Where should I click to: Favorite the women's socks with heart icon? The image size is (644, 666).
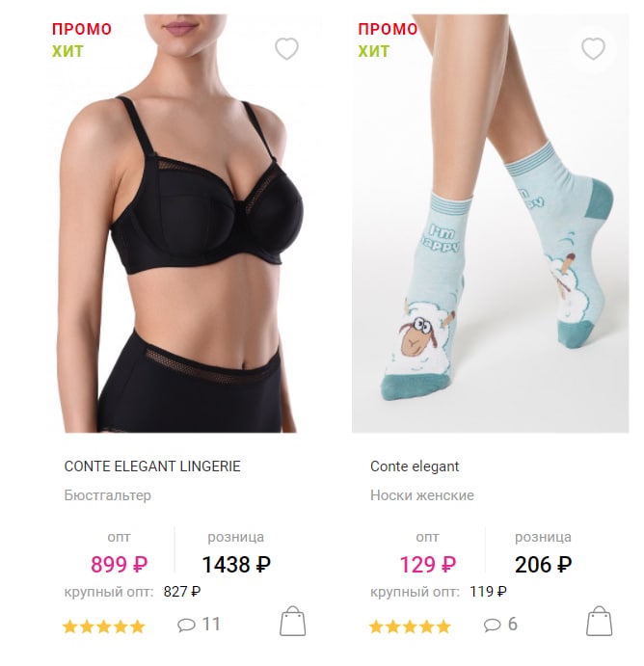tap(593, 48)
